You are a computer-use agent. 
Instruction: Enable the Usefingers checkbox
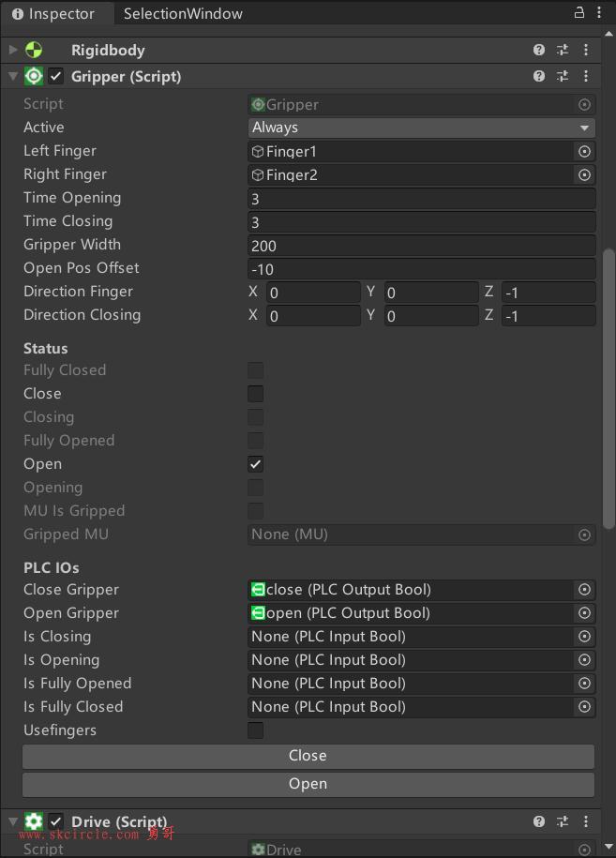(255, 730)
